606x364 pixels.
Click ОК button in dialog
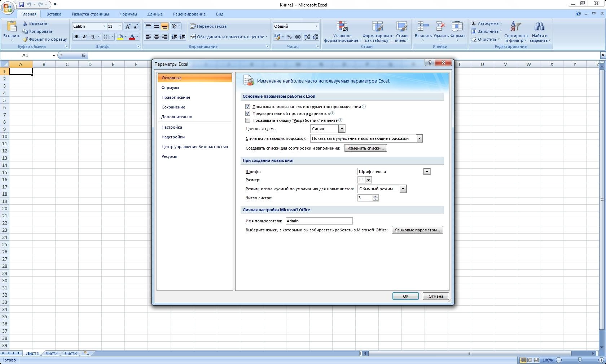pos(405,296)
